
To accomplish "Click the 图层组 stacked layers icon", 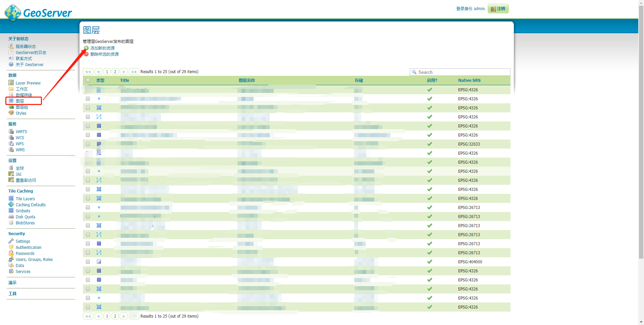I will (11, 107).
